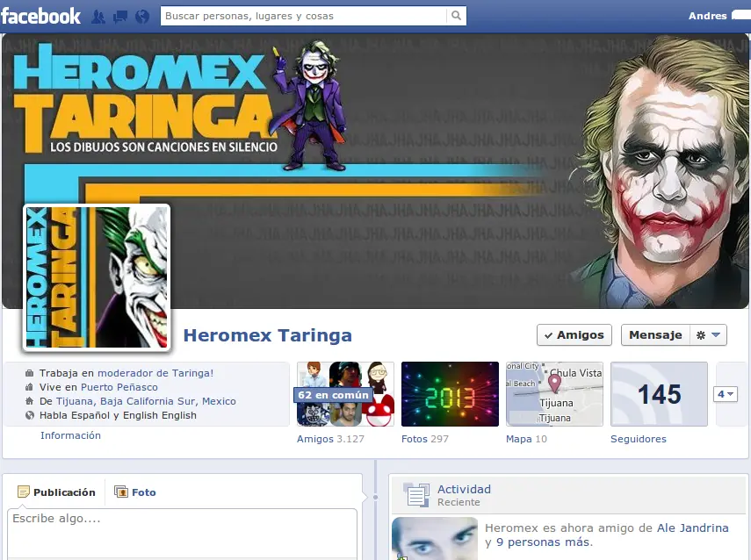The width and height of the screenshot is (751, 560).
Task: Open the 2013 photos thumbnail
Action: point(450,394)
